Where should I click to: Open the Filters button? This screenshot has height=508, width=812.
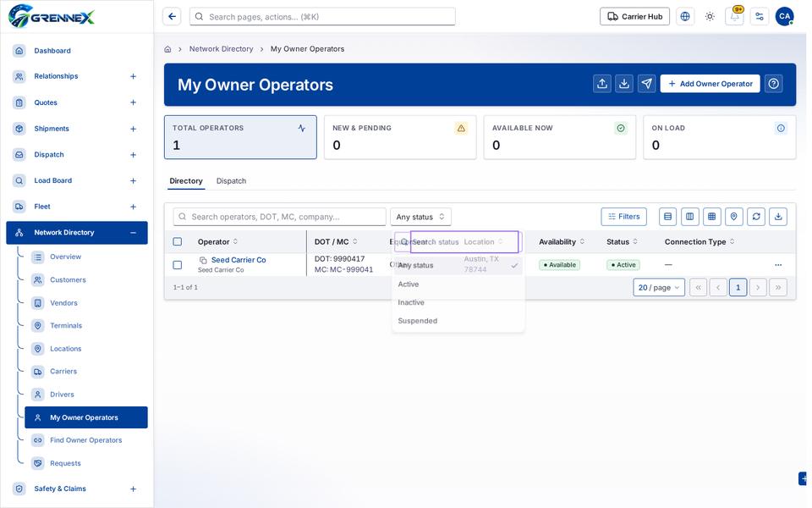(x=623, y=217)
